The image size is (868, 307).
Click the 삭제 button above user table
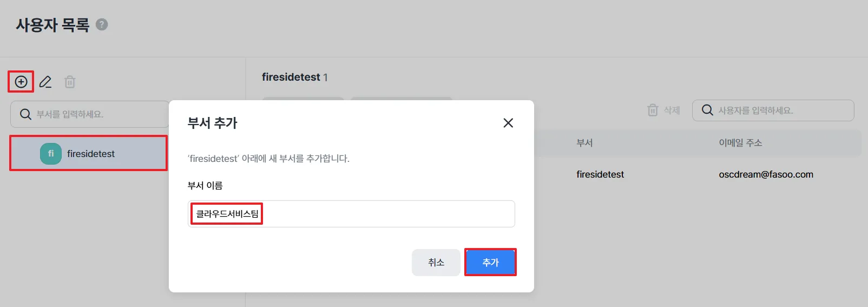(664, 110)
